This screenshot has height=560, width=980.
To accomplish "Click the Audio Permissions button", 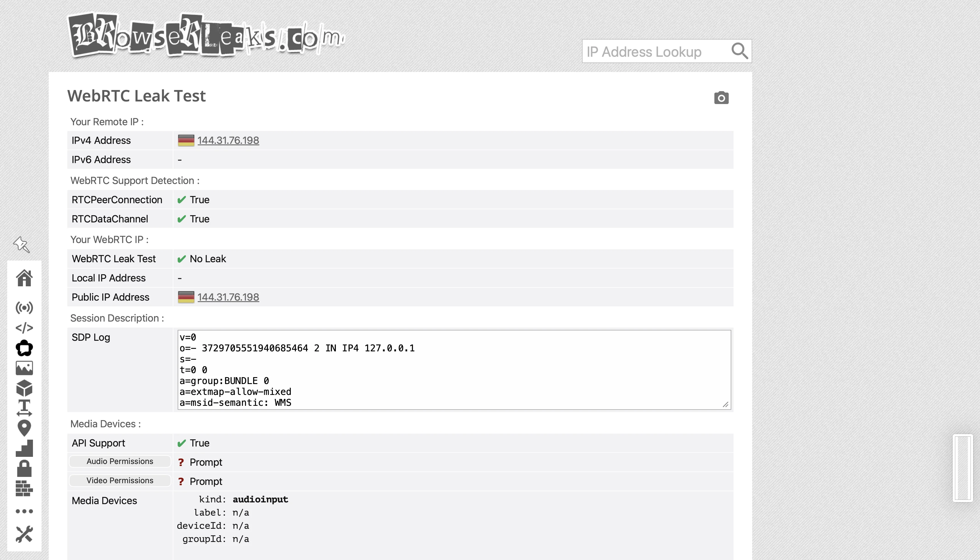I will 119,461.
